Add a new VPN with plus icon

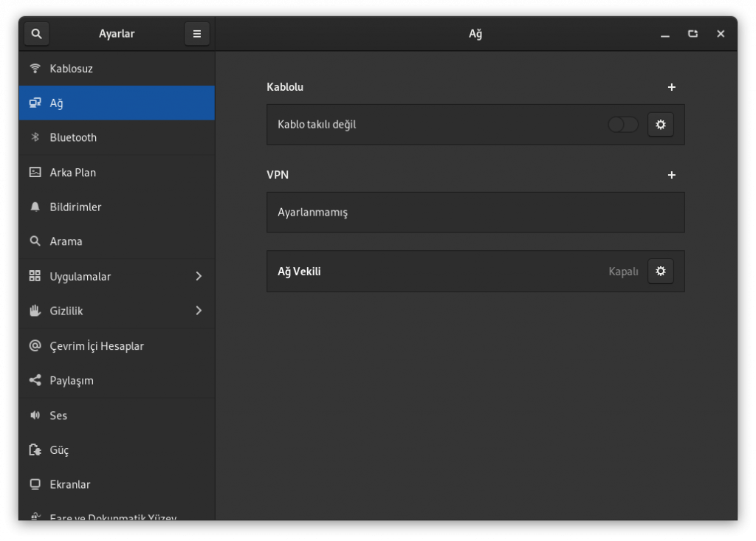(x=671, y=175)
